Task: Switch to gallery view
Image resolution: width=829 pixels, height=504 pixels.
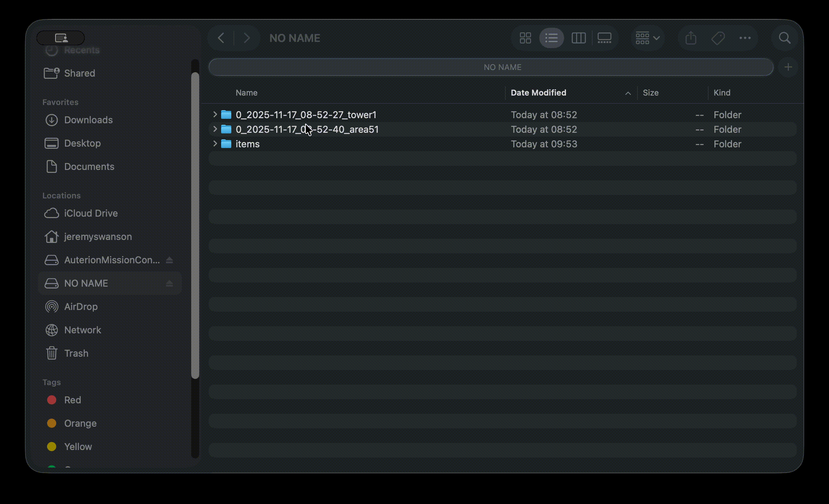Action: (604, 38)
